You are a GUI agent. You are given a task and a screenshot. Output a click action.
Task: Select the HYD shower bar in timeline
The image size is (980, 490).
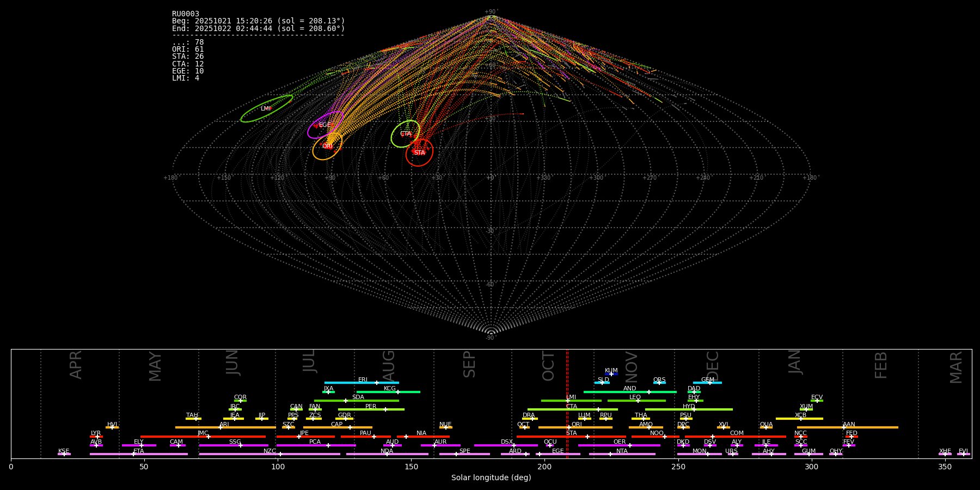[689, 409]
